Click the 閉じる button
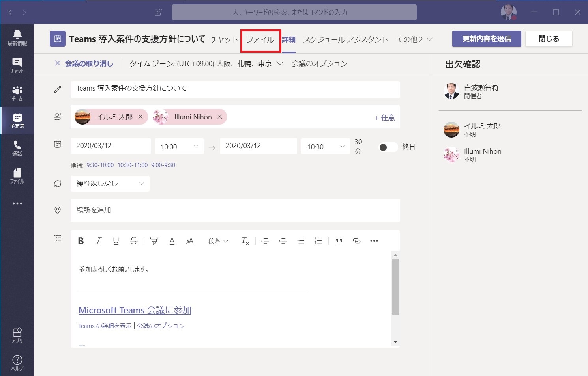The width and height of the screenshot is (588, 376). [x=549, y=39]
